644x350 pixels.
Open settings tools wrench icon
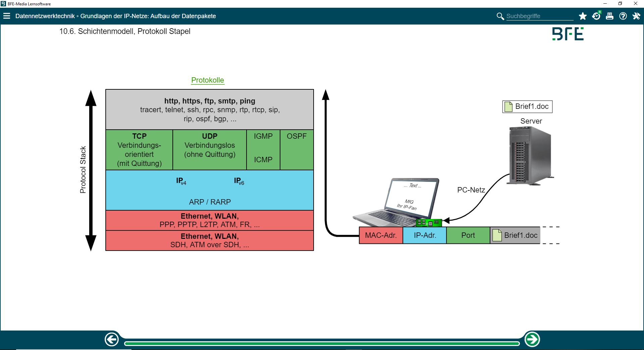636,16
